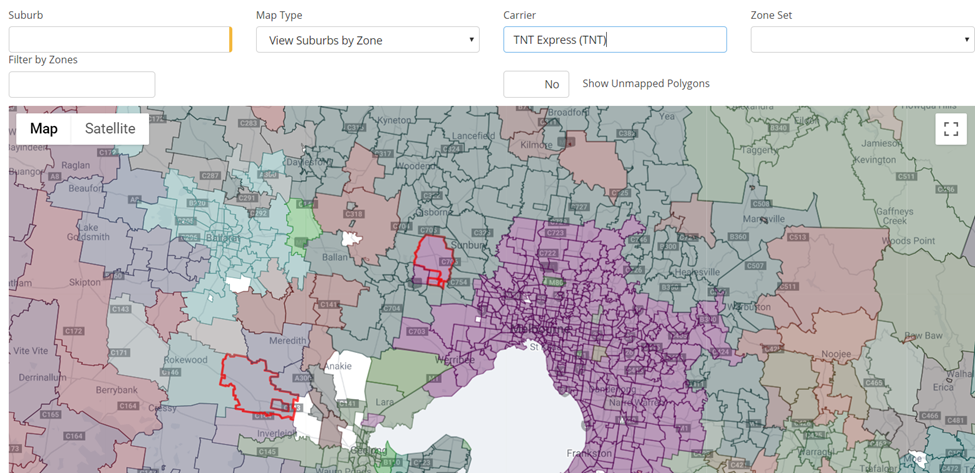Click the Berrybank label on map
This screenshot has height=473, width=975.
pos(115,390)
